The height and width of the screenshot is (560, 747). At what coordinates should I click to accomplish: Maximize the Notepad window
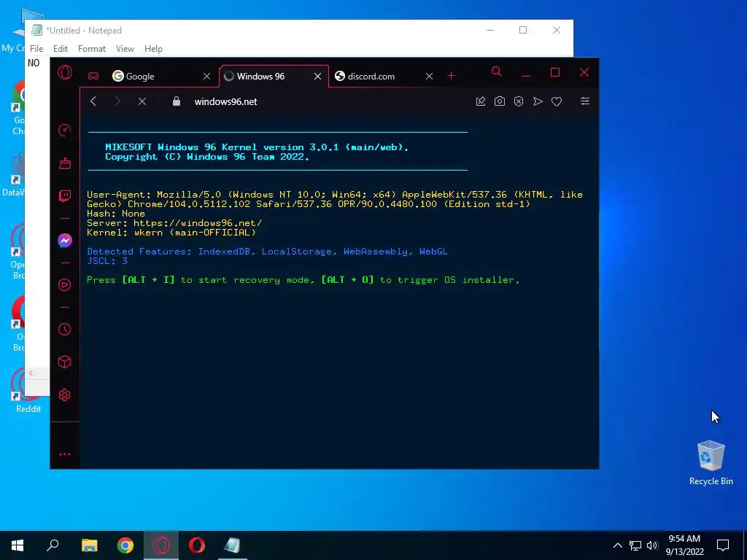pyautogui.click(x=522, y=30)
